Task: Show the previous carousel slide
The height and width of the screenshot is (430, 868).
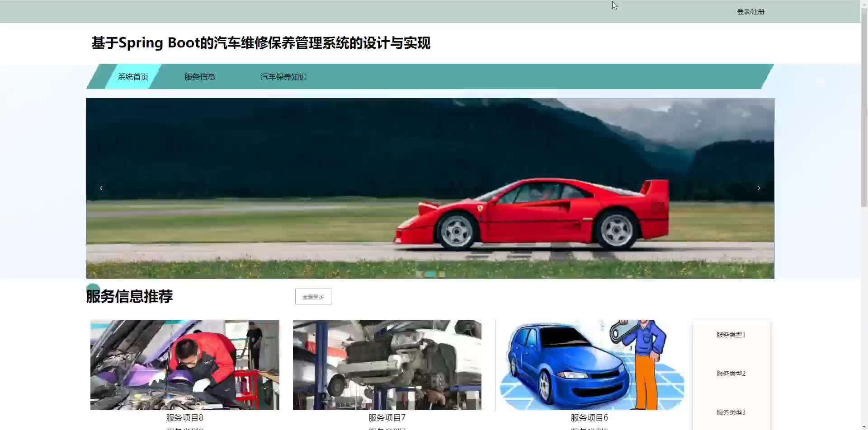Action: point(101,188)
